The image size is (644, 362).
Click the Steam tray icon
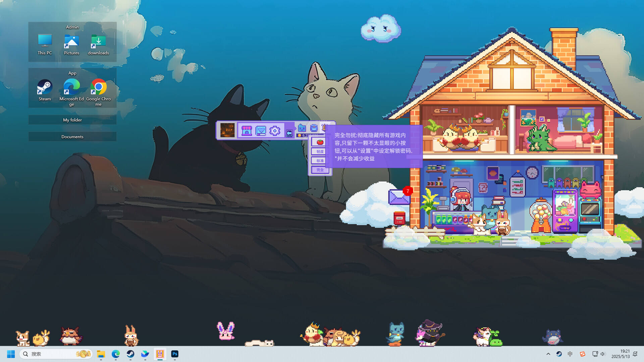coord(559,354)
